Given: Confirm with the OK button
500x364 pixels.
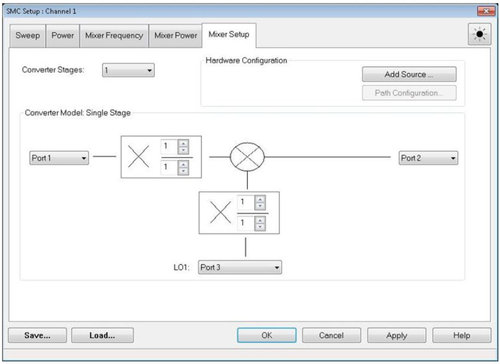Looking at the screenshot, I should click(267, 335).
